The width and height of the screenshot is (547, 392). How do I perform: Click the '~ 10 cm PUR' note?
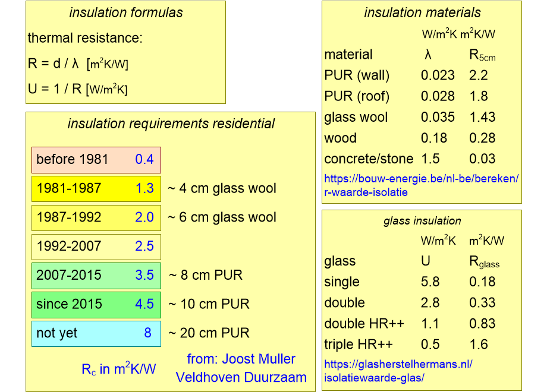tap(209, 304)
